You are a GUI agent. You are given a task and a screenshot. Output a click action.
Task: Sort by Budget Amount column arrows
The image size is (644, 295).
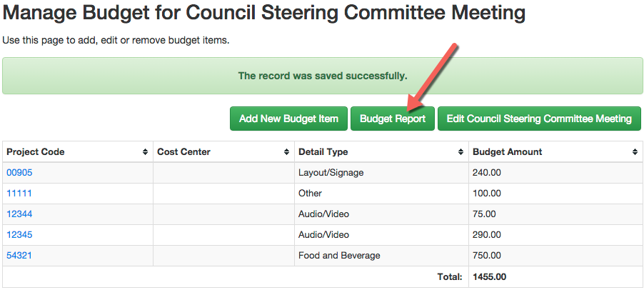(635, 152)
